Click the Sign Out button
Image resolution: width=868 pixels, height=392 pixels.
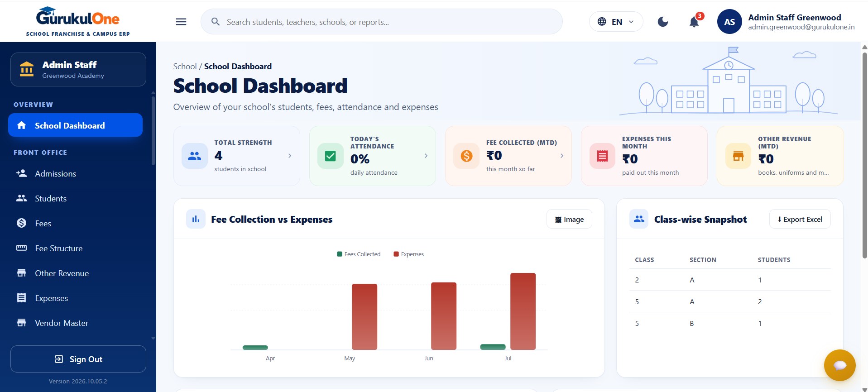tap(78, 359)
